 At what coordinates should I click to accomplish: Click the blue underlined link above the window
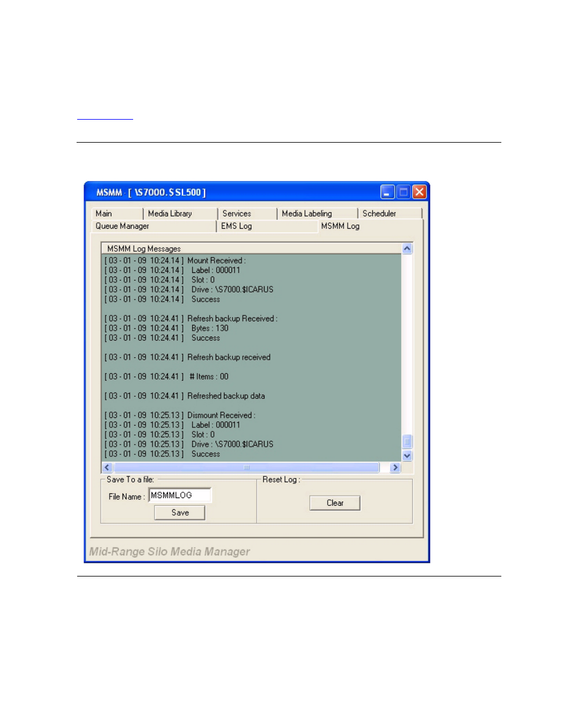105,116
